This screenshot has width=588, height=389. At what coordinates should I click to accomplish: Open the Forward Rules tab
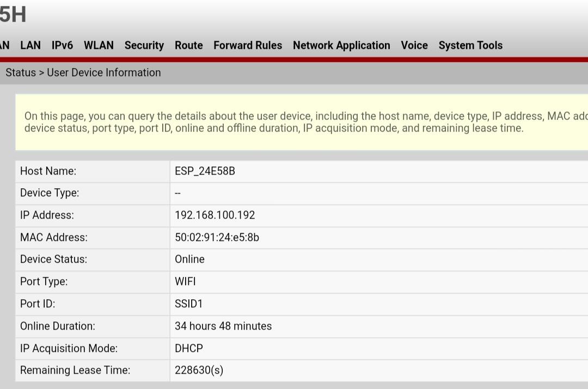pyautogui.click(x=248, y=46)
